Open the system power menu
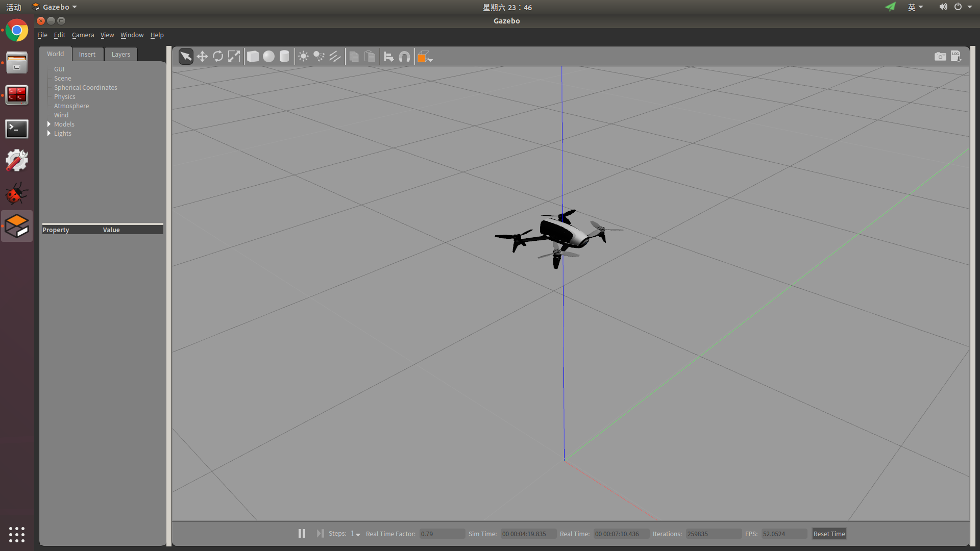The height and width of the screenshot is (551, 980). 963,7
